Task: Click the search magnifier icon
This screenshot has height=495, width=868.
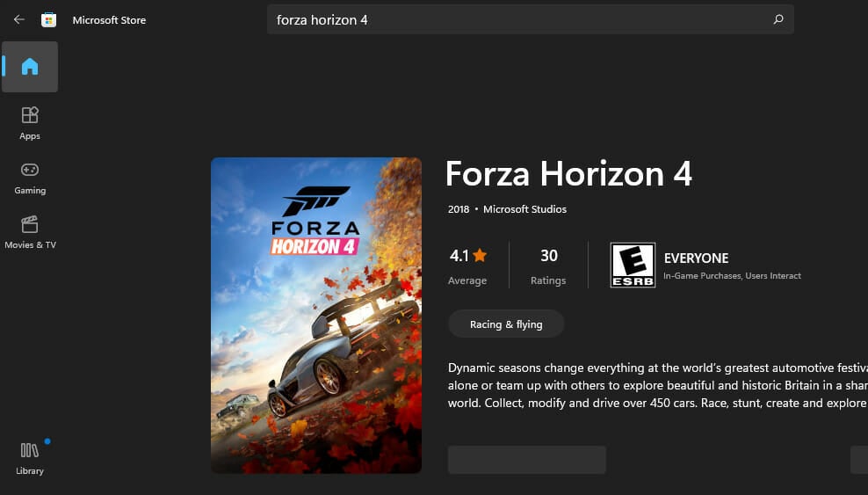Action: (778, 19)
